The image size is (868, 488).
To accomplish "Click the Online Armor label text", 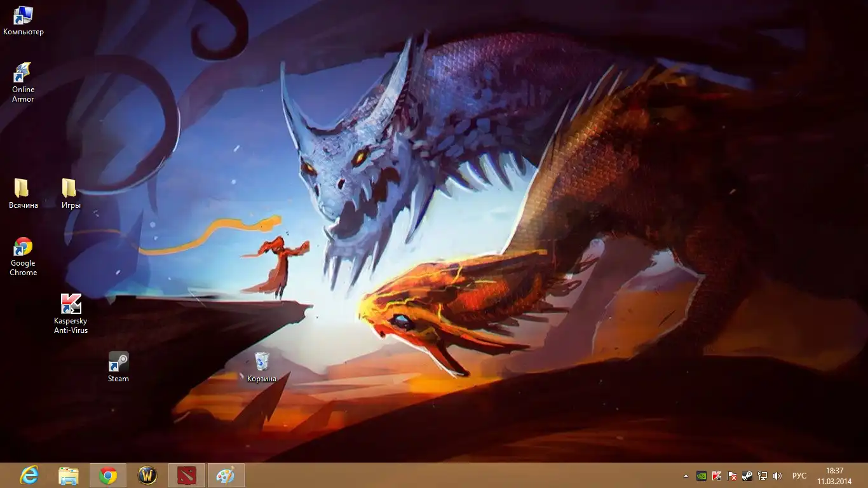I will [x=23, y=94].
